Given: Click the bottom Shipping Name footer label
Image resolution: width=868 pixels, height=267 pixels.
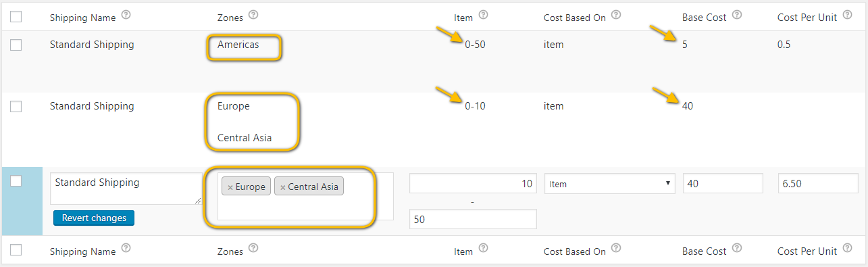Looking at the screenshot, I should tap(82, 251).
